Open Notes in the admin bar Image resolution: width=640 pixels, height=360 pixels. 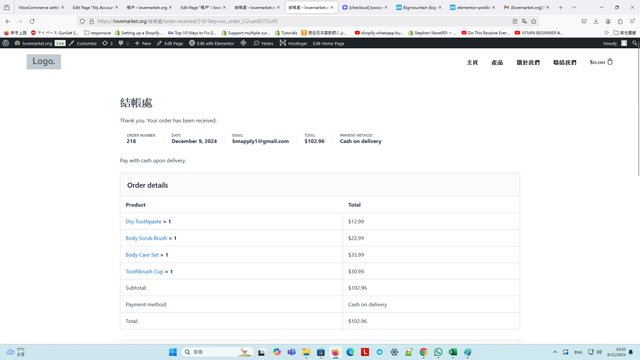pyautogui.click(x=263, y=43)
